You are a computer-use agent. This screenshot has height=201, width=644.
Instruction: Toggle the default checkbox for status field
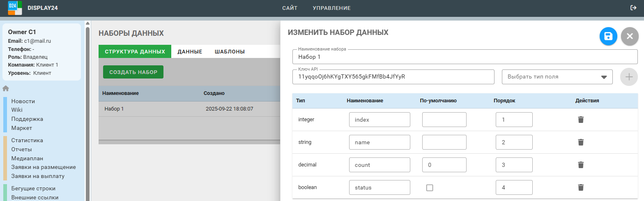pyautogui.click(x=430, y=187)
